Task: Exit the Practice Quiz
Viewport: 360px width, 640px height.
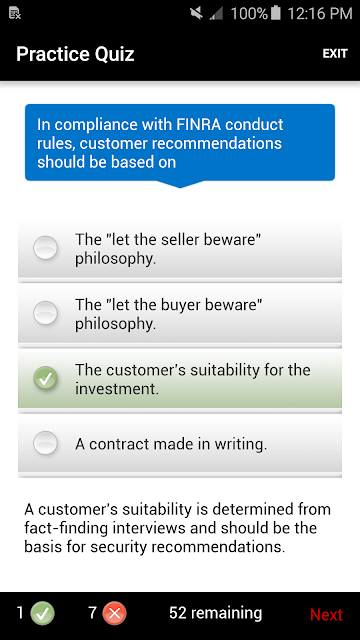Action: (335, 54)
